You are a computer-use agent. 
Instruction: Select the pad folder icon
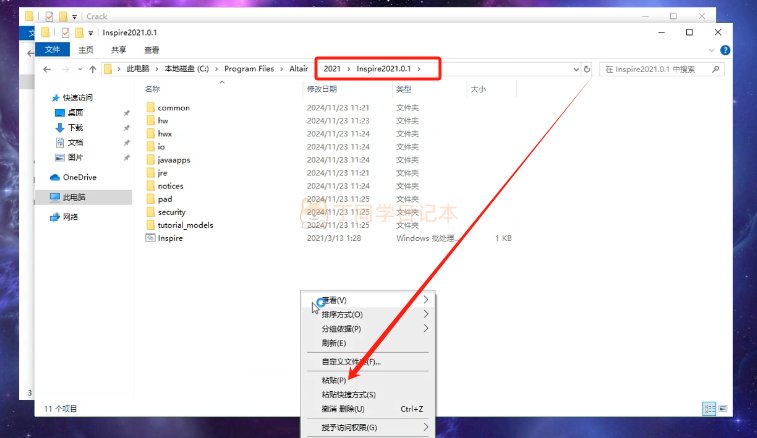(151, 198)
